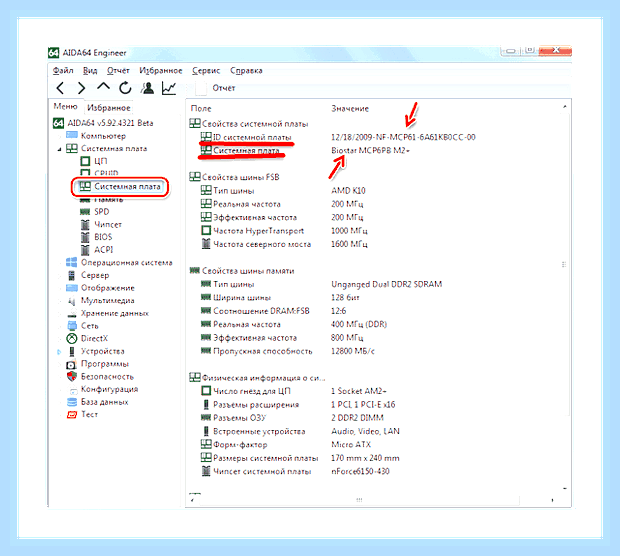Select Пропускная способность row
The height and width of the screenshot is (556, 620).
click(x=287, y=351)
